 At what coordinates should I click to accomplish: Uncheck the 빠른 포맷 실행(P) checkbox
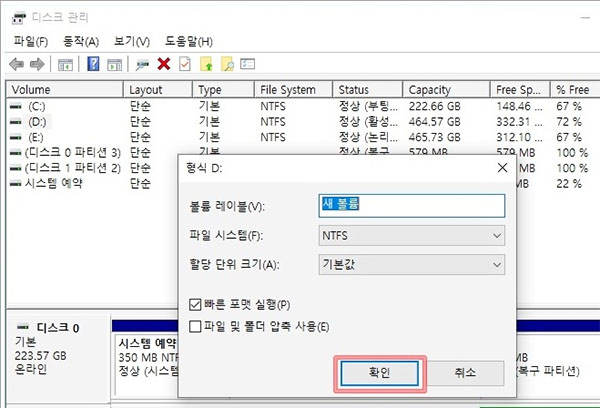point(195,305)
